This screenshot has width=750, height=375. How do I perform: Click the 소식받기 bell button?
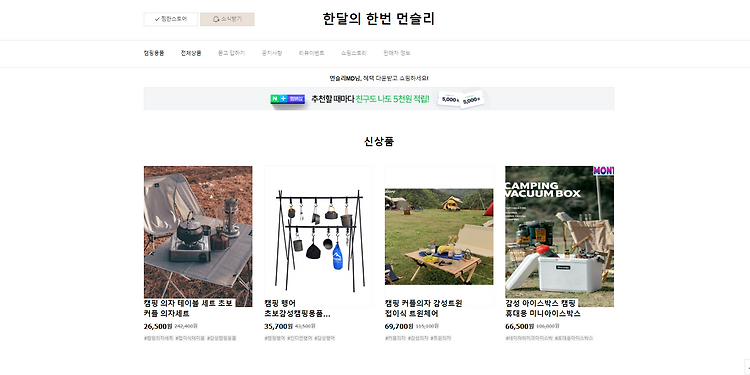227,19
